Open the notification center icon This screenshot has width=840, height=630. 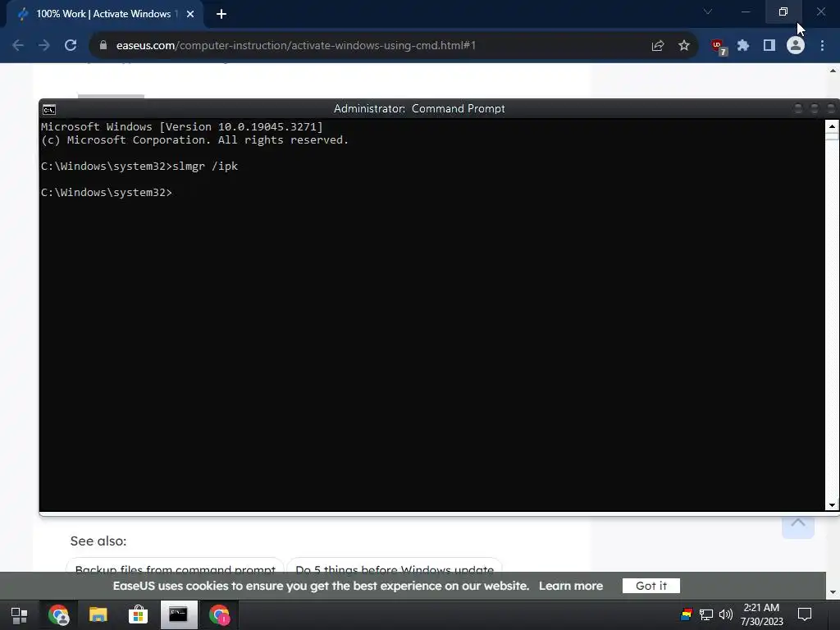coord(805,614)
